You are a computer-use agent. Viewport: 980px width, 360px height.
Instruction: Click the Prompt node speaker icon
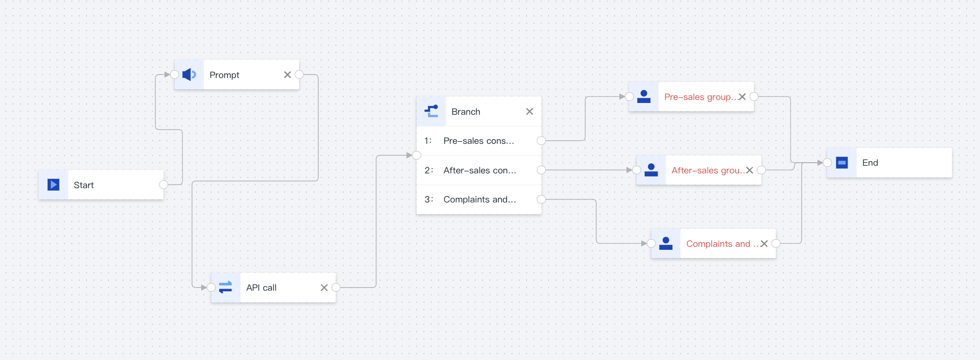[188, 74]
